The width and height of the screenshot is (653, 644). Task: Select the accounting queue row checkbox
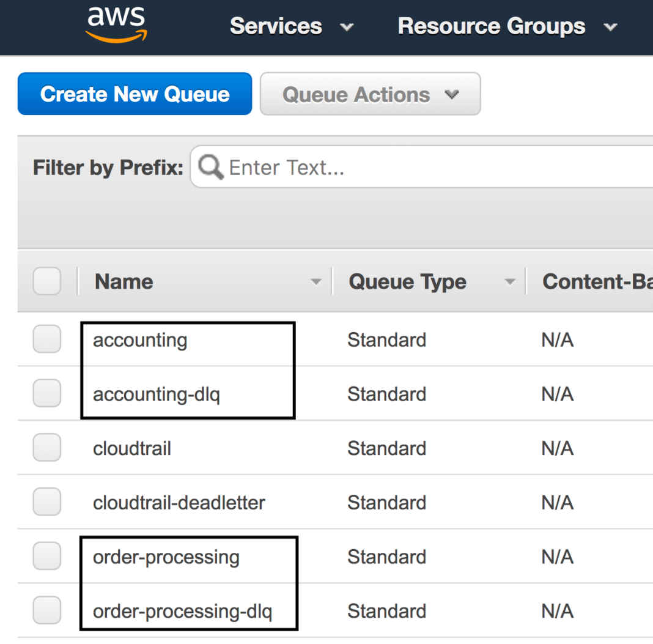(x=46, y=339)
